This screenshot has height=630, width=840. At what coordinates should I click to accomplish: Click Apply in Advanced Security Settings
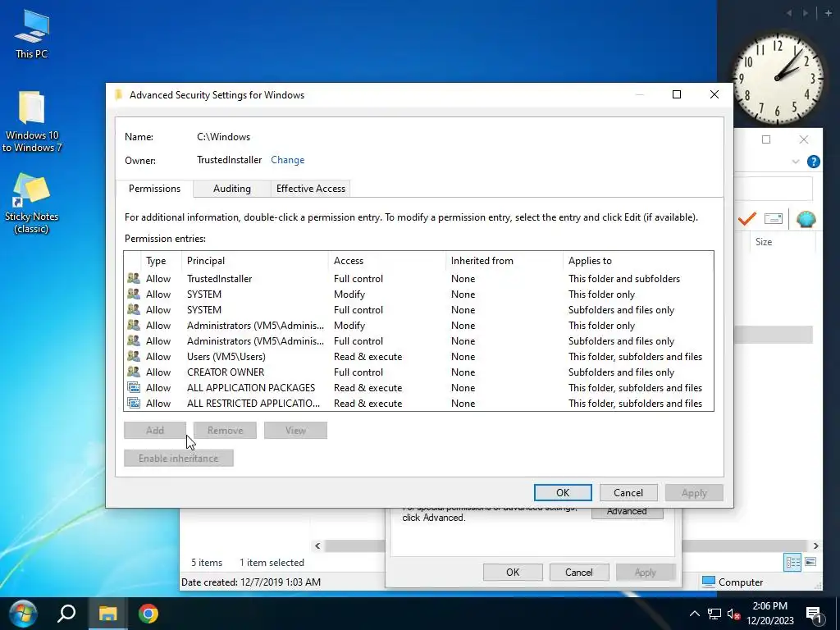(x=694, y=492)
